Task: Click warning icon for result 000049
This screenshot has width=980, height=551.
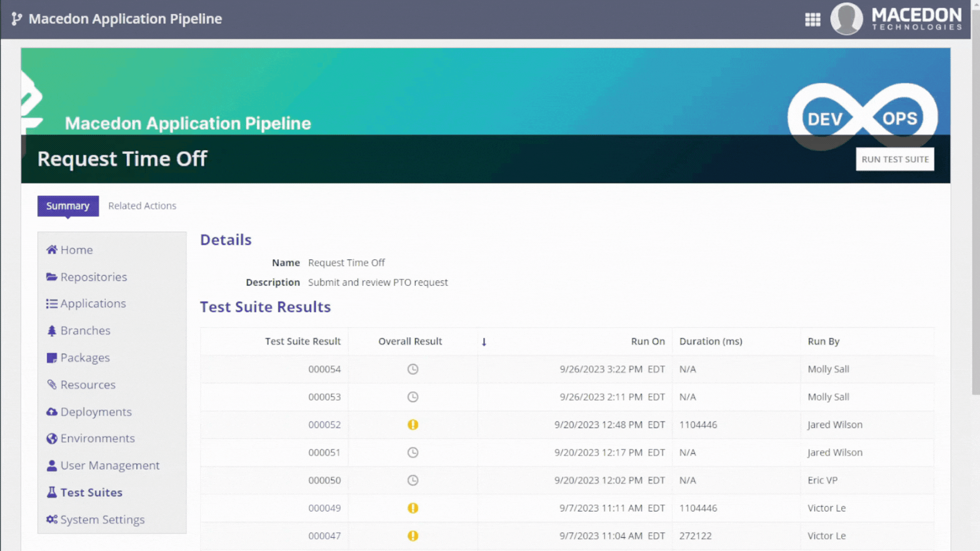Action: coord(413,508)
